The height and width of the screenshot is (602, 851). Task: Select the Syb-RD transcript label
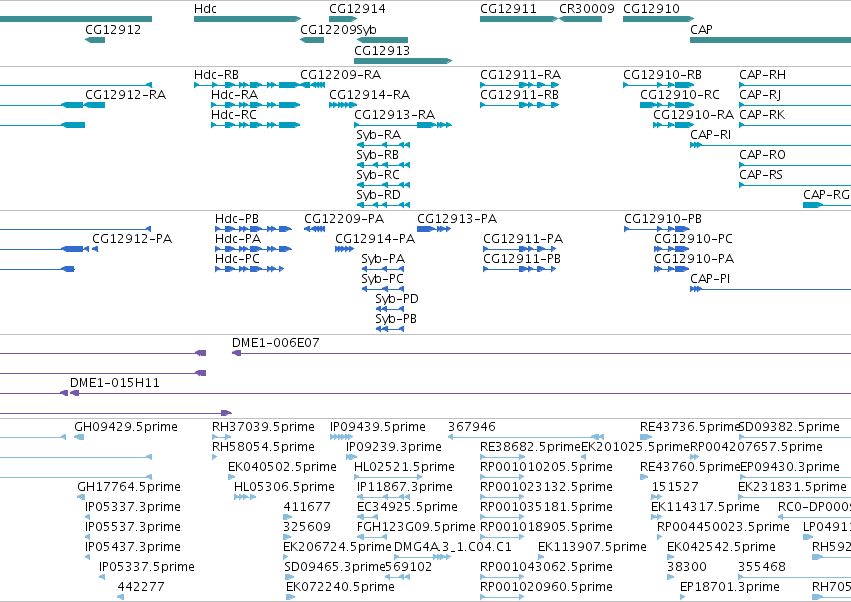pyautogui.click(x=378, y=194)
